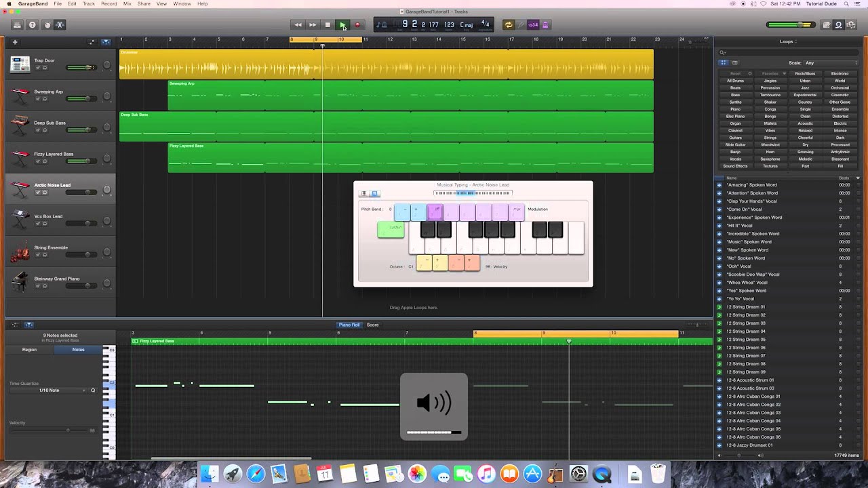
Task: Start recording with the red Record button
Action: click(357, 25)
